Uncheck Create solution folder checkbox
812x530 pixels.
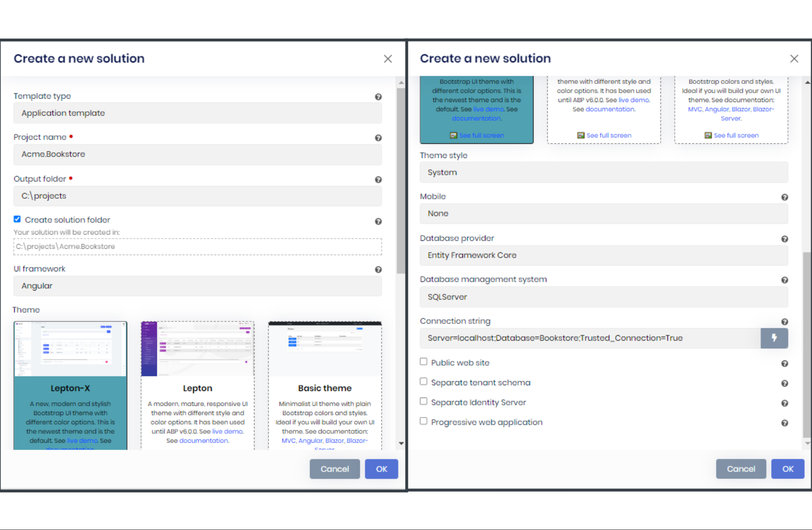coord(17,219)
